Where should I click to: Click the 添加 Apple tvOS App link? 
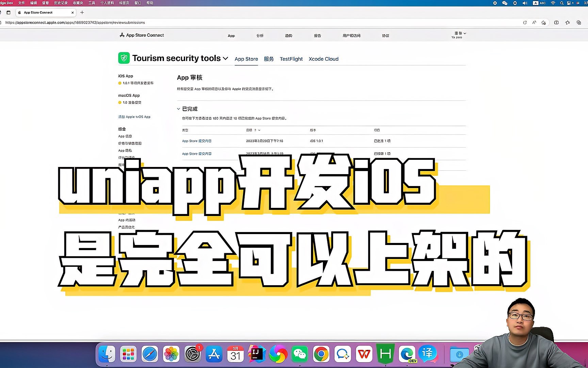(134, 117)
